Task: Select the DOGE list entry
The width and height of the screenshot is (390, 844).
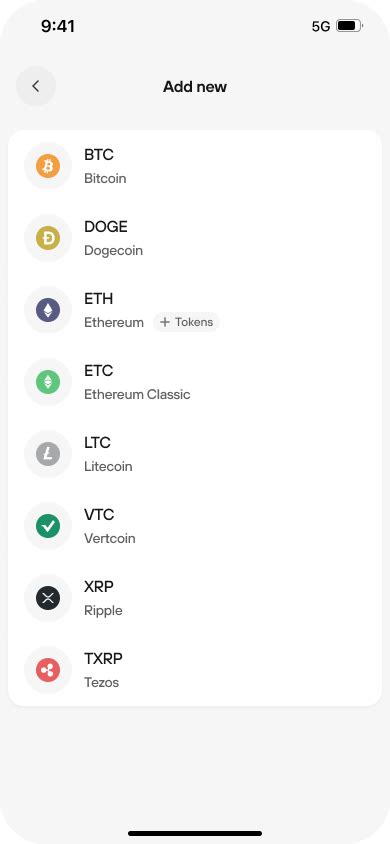Action: pyautogui.click(x=195, y=238)
